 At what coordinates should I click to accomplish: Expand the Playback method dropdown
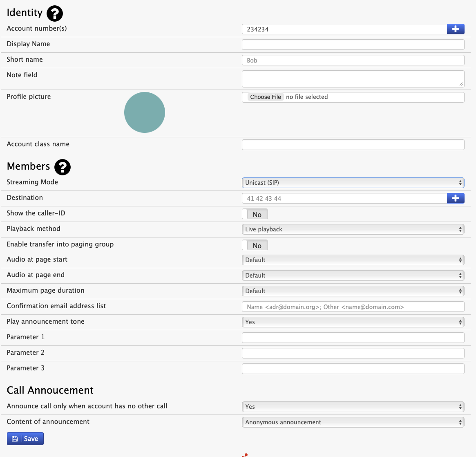tap(353, 229)
